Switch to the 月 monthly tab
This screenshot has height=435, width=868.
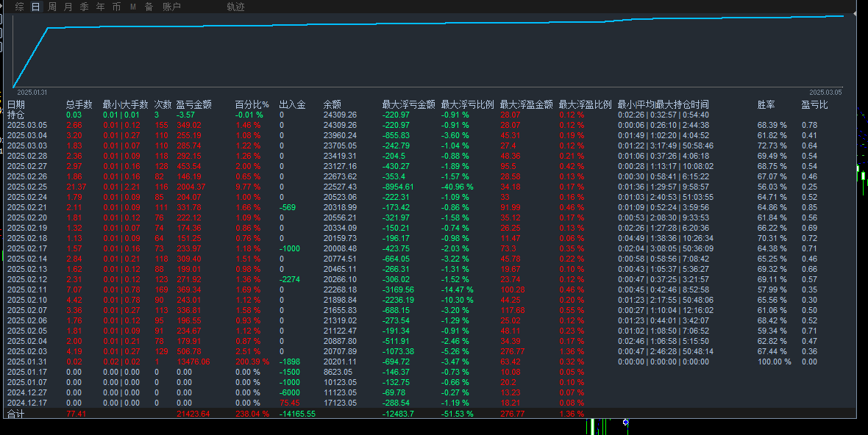click(68, 7)
